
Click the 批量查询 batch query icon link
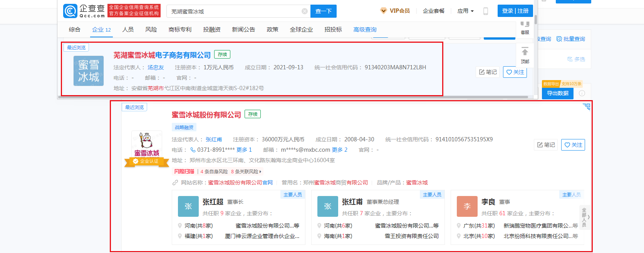[571, 39]
